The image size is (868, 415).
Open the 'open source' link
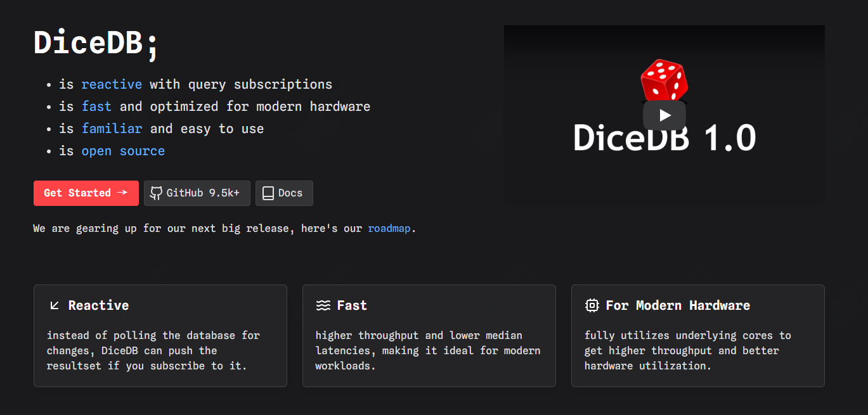(123, 151)
